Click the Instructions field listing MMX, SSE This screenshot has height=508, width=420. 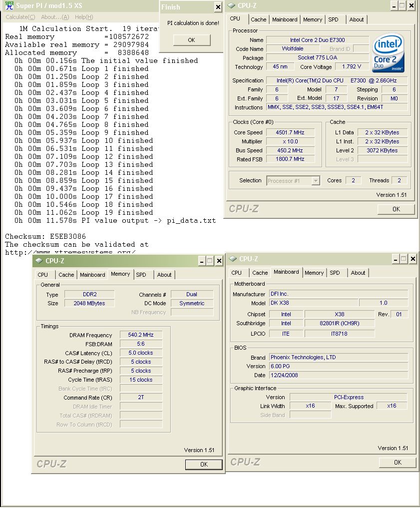click(x=337, y=107)
